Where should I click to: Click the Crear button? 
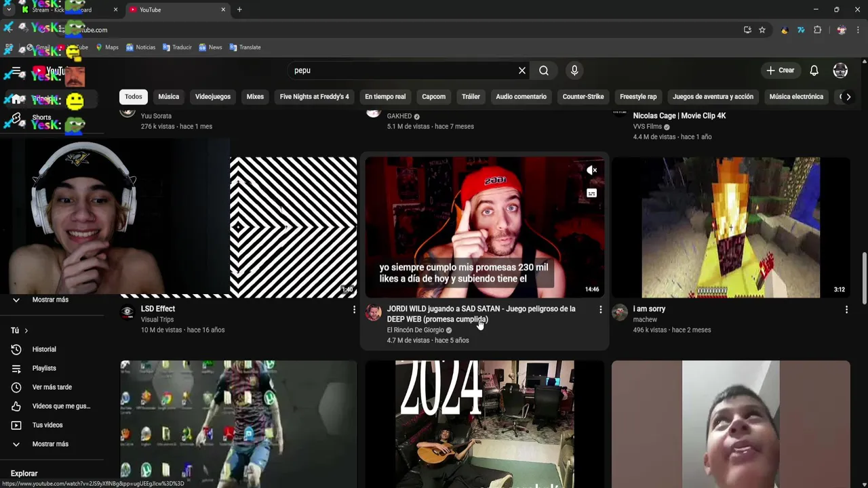coord(781,70)
